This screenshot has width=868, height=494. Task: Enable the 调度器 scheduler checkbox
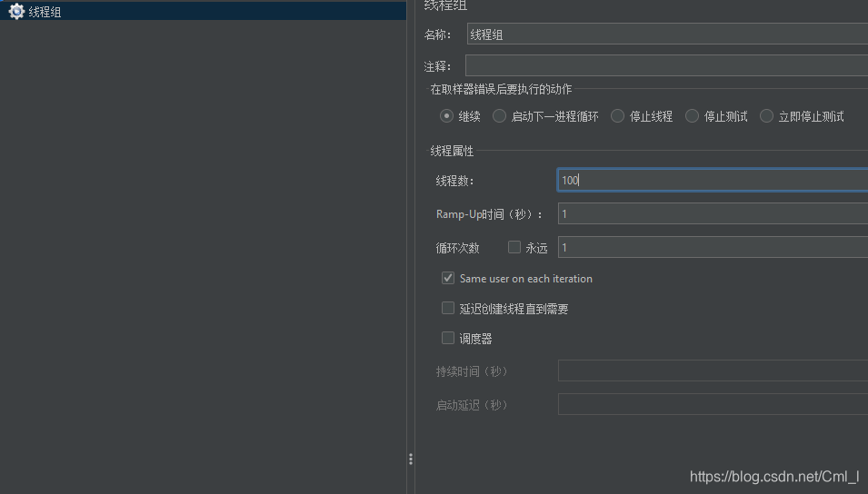click(x=448, y=338)
